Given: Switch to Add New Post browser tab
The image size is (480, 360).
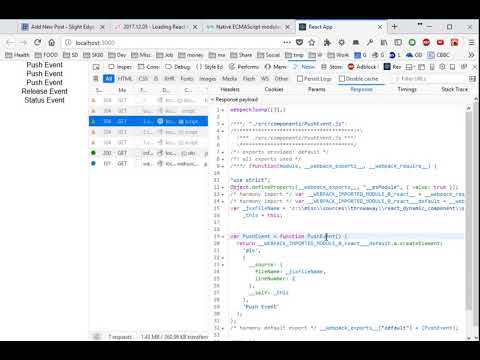Looking at the screenshot, I should coord(63,27).
